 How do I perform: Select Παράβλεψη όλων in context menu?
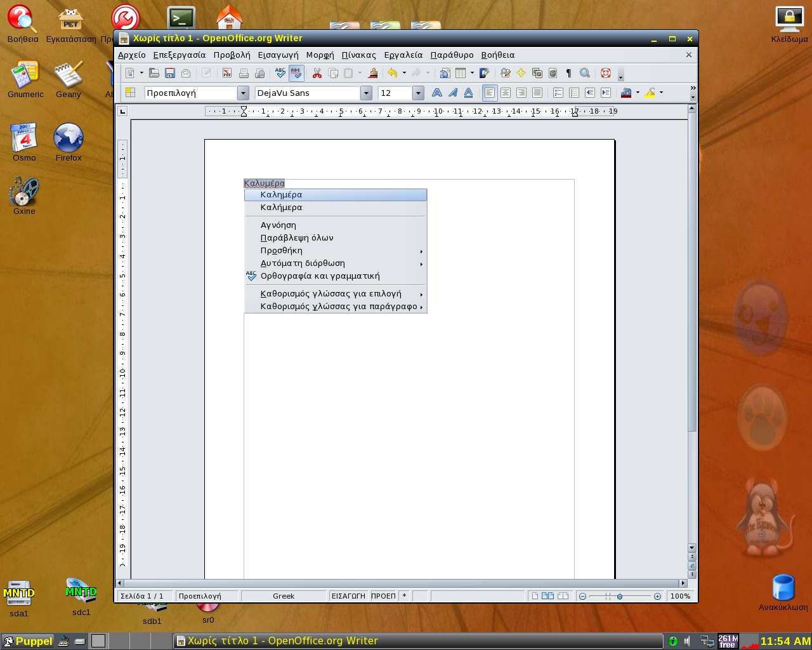click(x=336, y=238)
